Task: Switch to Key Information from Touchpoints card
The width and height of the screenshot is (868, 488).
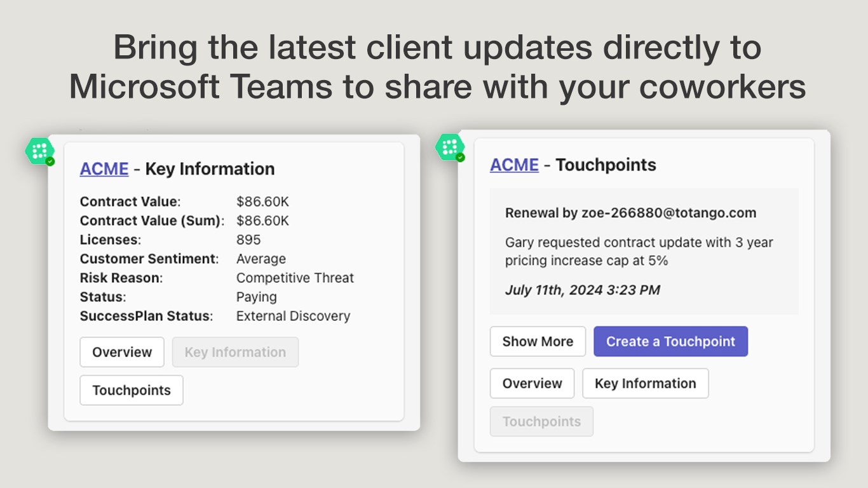Action: [x=645, y=383]
